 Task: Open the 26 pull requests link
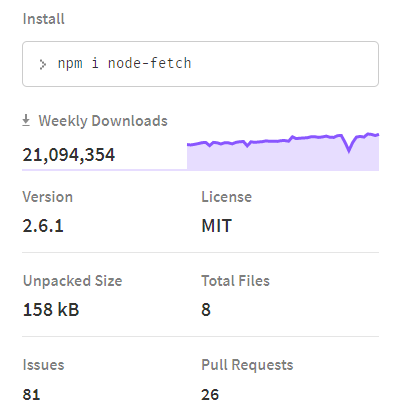click(x=210, y=395)
